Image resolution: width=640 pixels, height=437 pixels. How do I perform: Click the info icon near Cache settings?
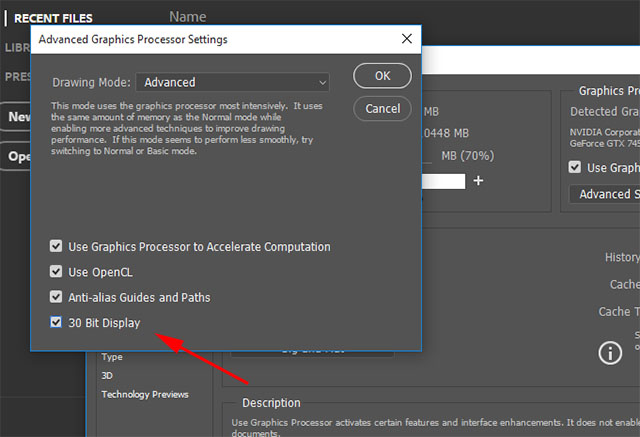[x=610, y=353]
